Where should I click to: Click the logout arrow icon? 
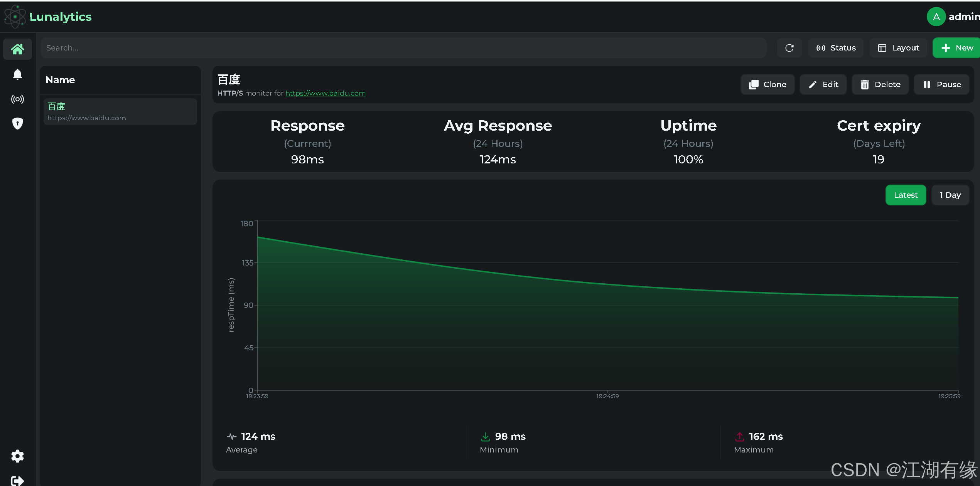(17, 480)
